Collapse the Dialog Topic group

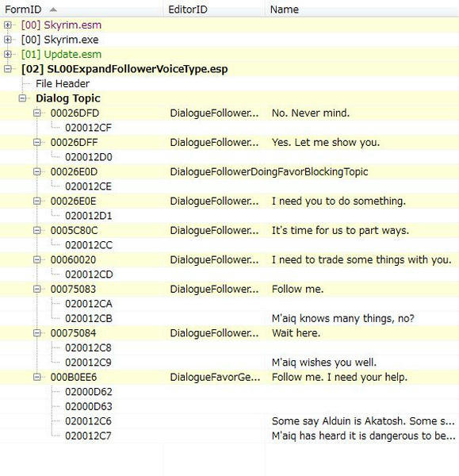tap(22, 98)
